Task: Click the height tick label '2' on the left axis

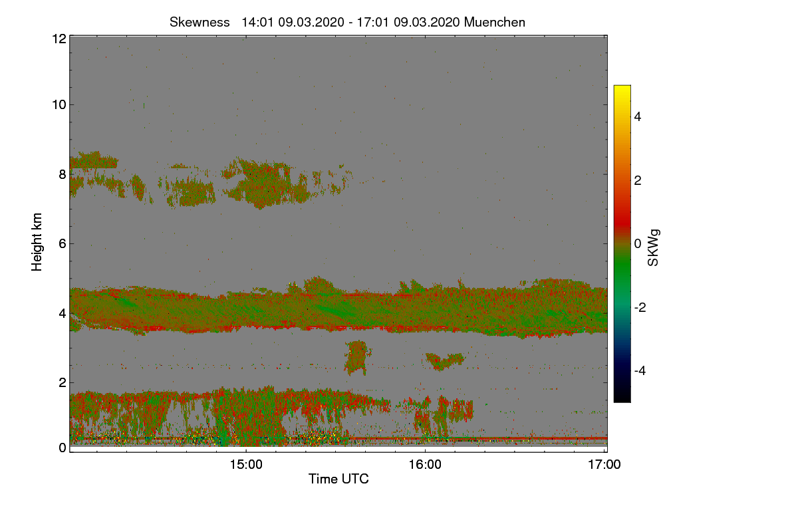Action: tap(63, 382)
